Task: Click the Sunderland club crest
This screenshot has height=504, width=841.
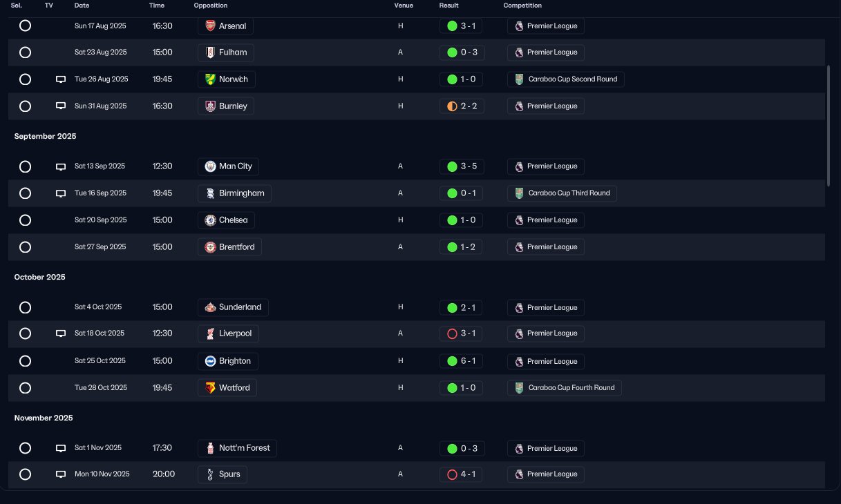Action: tap(210, 307)
